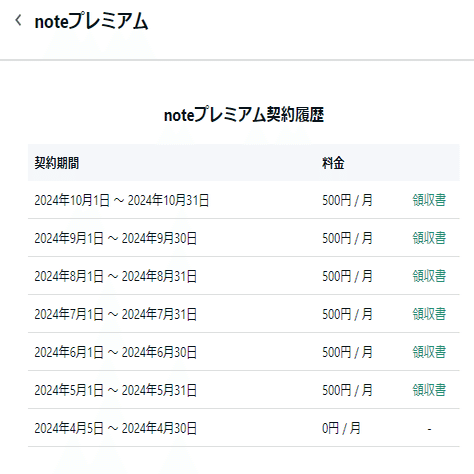Click 500円 / 月 in the June row
Screen dimensions: 474x474
pos(347,352)
